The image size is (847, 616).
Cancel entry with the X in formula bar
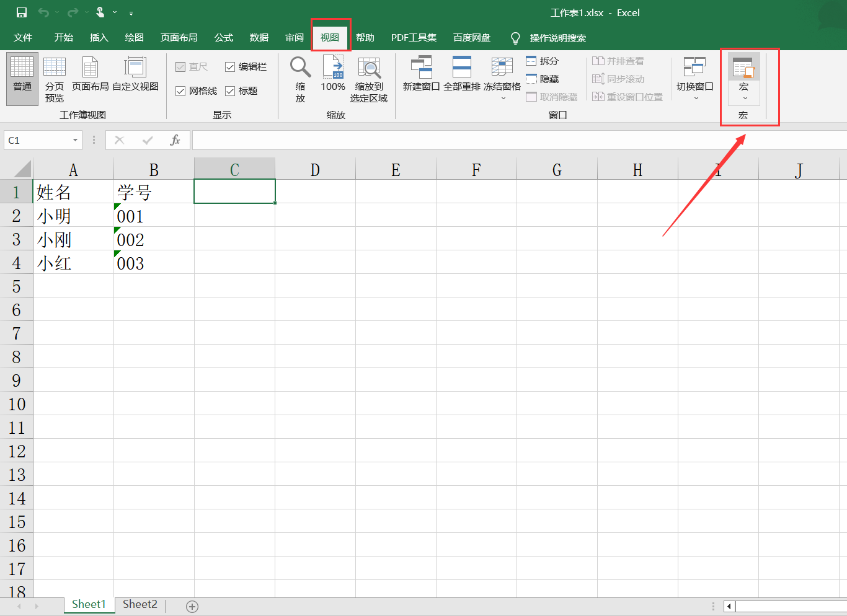pos(120,140)
